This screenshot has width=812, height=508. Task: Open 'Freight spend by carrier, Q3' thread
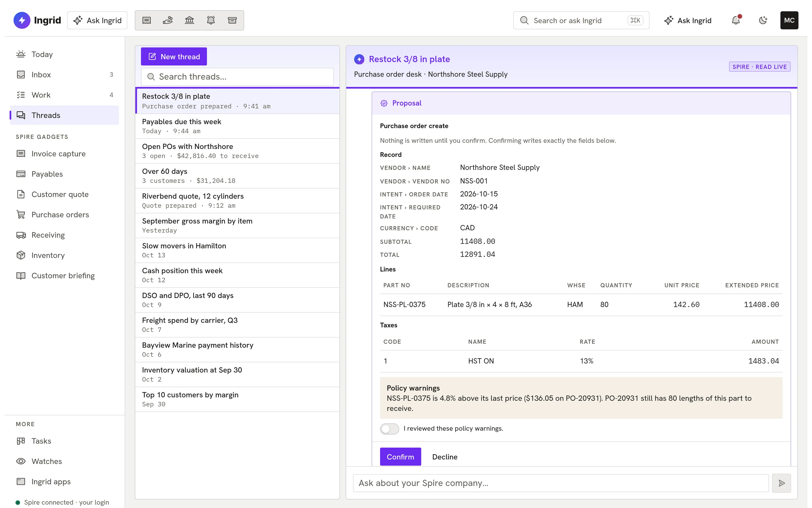[x=237, y=325]
